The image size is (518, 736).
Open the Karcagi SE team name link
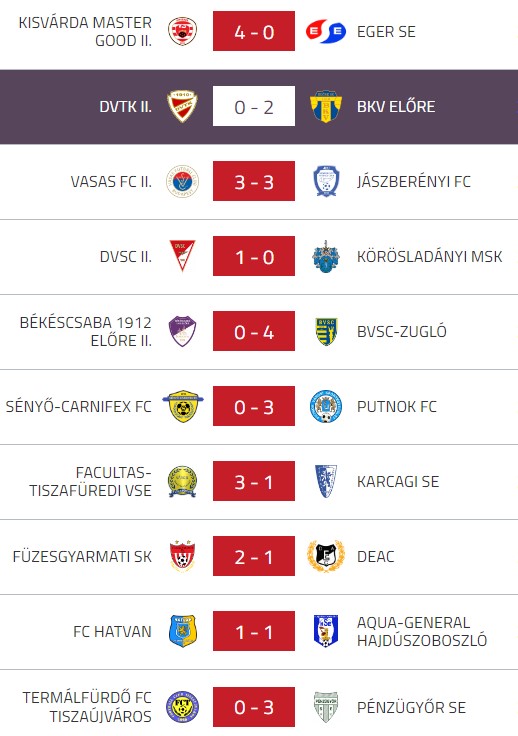pos(398,482)
